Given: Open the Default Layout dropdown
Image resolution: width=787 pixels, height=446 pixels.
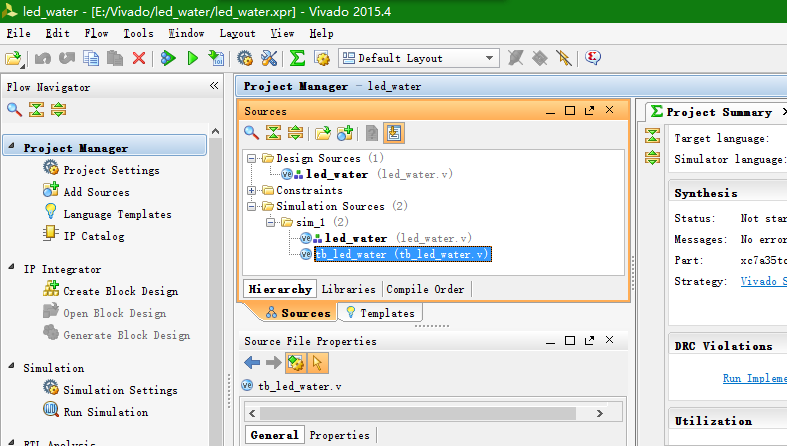Looking at the screenshot, I should tap(419, 58).
